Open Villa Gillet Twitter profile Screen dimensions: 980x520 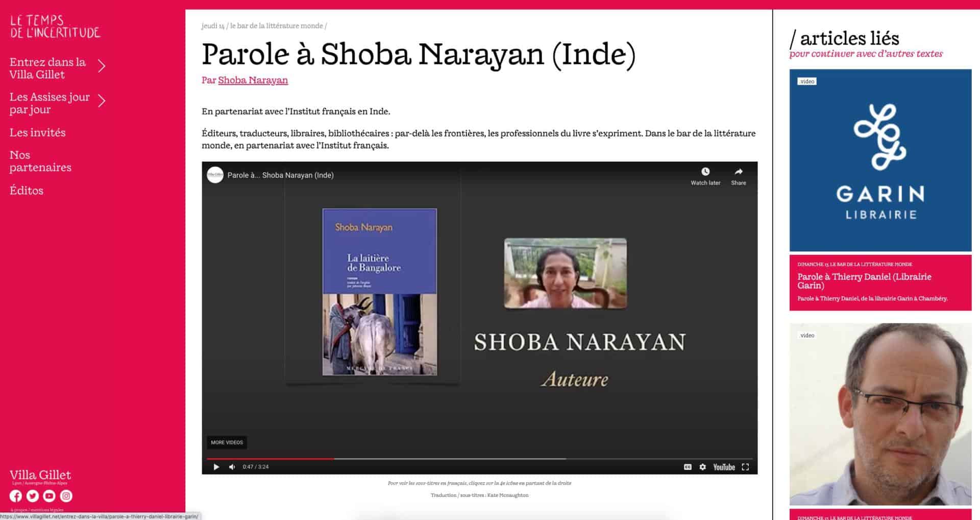click(x=33, y=496)
